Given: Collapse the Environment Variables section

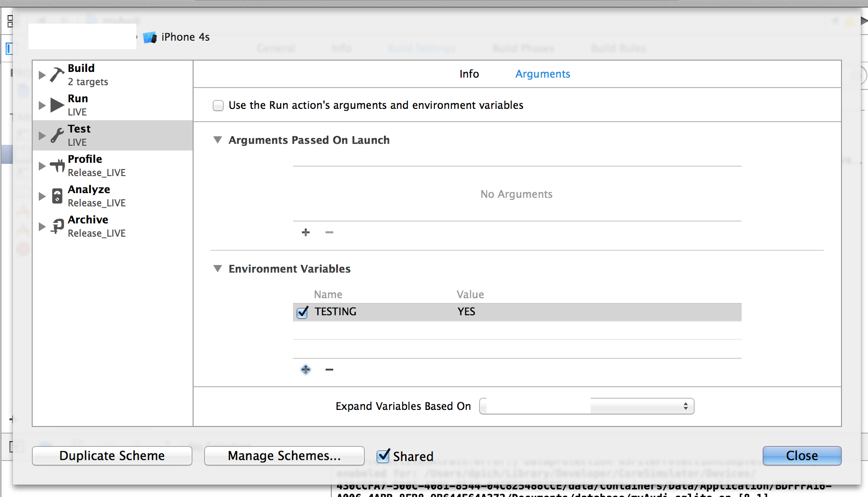Looking at the screenshot, I should [218, 269].
